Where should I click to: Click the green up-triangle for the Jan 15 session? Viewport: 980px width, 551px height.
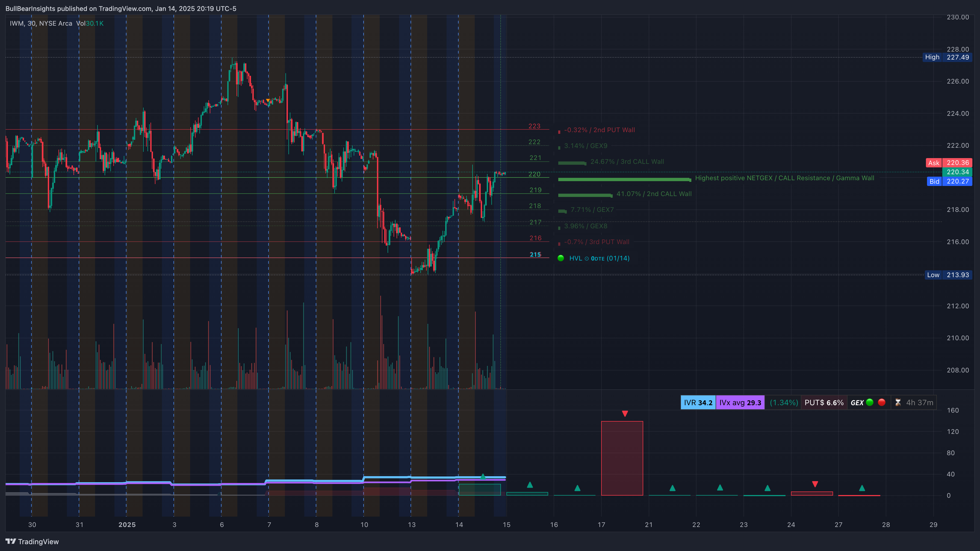[x=530, y=485]
